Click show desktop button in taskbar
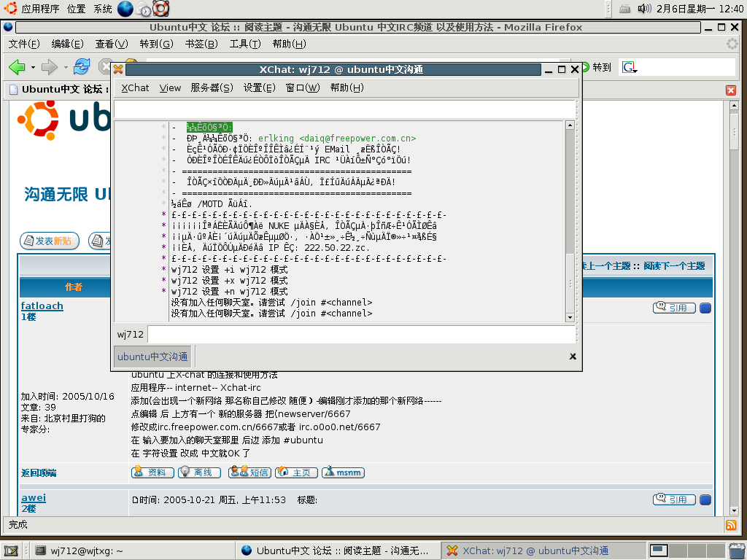This screenshot has height=560, width=747. pyautogui.click(x=11, y=551)
